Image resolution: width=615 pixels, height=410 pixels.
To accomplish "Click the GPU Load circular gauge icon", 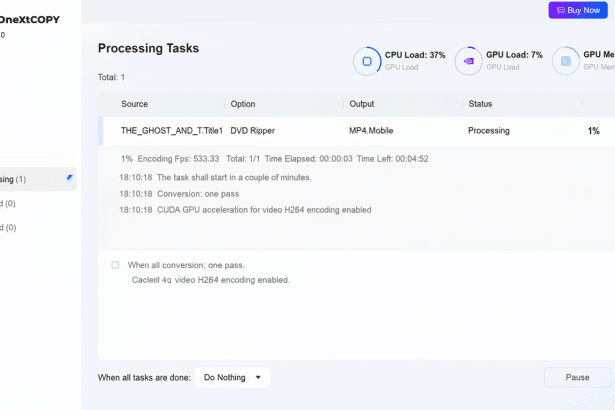I will coord(468,61).
